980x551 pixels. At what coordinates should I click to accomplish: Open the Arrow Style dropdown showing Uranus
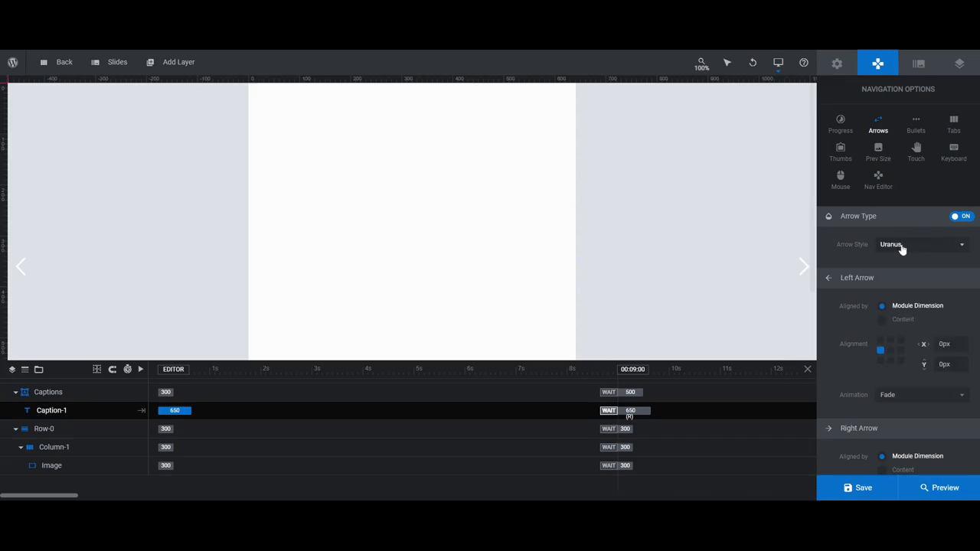[922, 244]
